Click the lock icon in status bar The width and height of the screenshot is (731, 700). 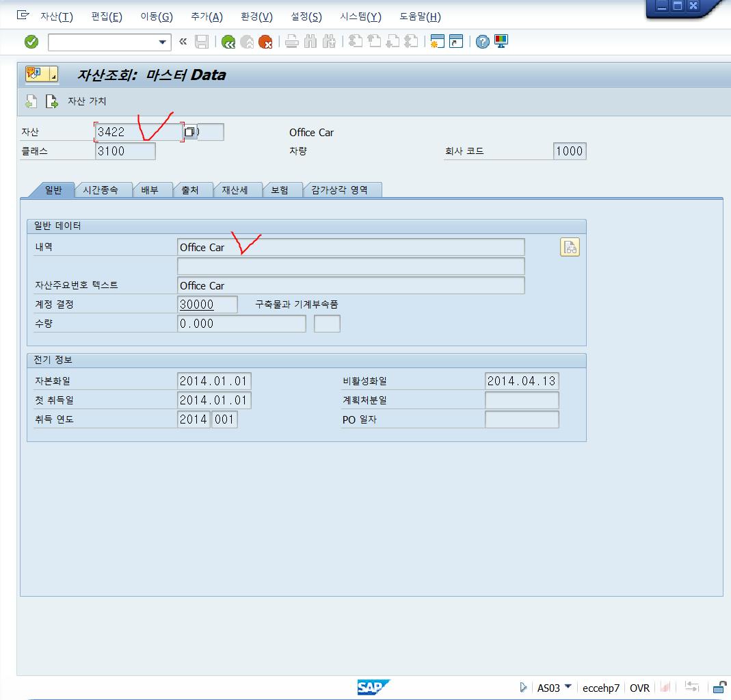coord(720,688)
